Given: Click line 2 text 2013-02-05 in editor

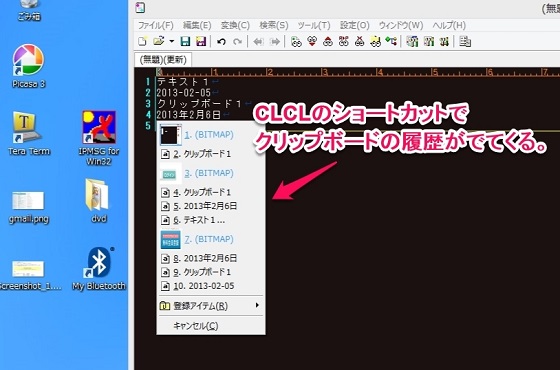Looking at the screenshot, I should coord(184,93).
